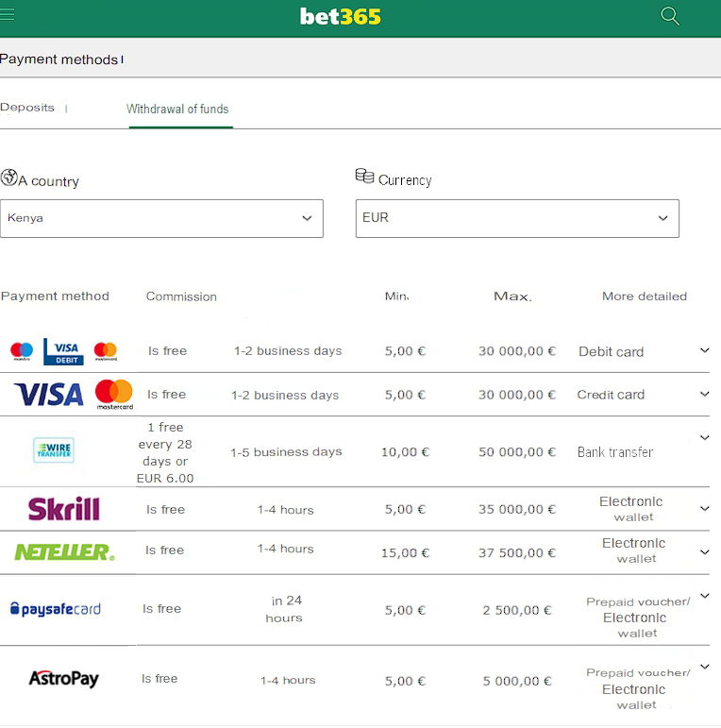This screenshot has width=721, height=728.
Task: Select the Withdrawal of funds tab
Action: tap(177, 109)
